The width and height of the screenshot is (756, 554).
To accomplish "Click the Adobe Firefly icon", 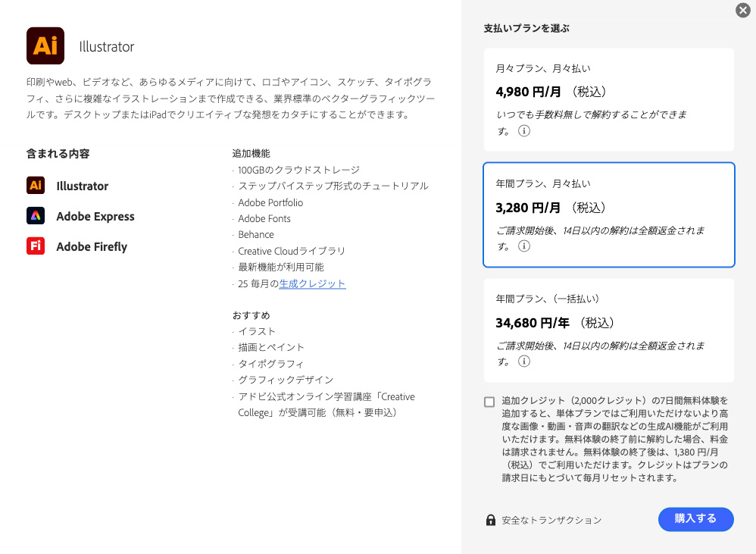I will [x=36, y=246].
